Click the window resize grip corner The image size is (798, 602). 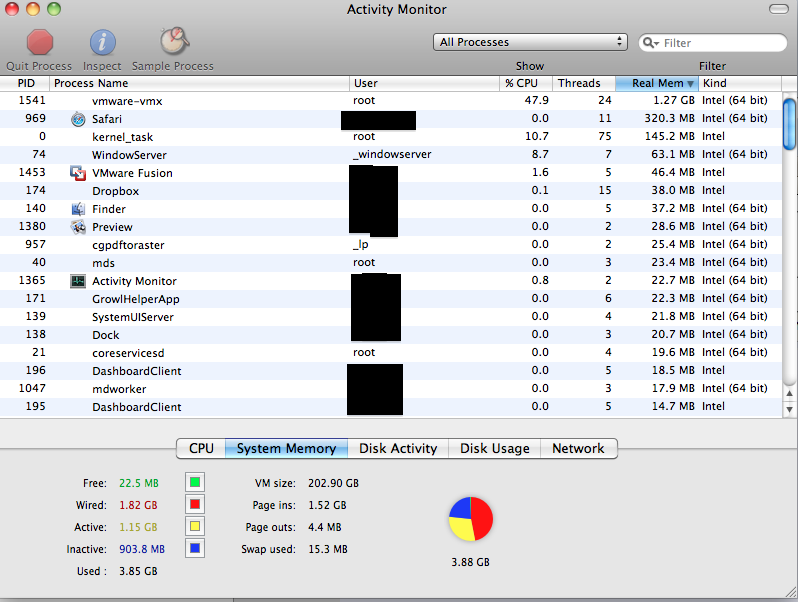pyautogui.click(x=791, y=592)
